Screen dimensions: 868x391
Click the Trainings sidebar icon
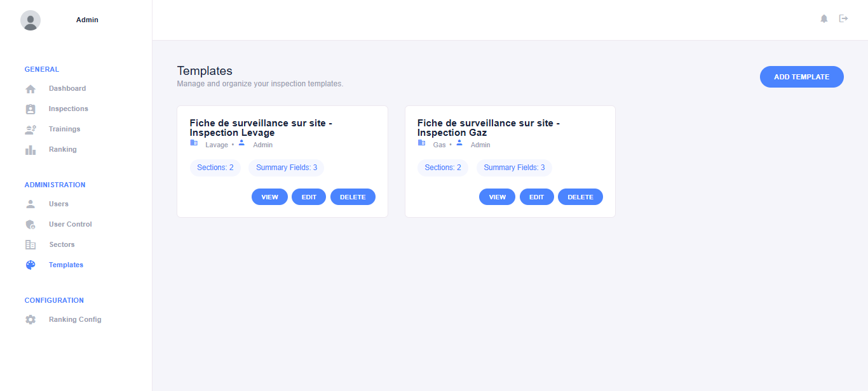point(31,129)
